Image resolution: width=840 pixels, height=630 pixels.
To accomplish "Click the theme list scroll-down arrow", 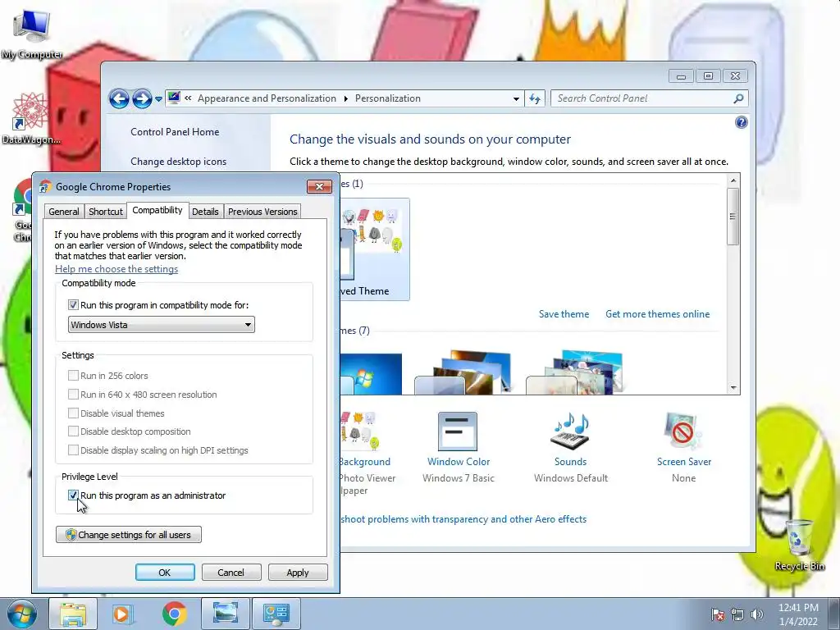I will click(x=733, y=388).
